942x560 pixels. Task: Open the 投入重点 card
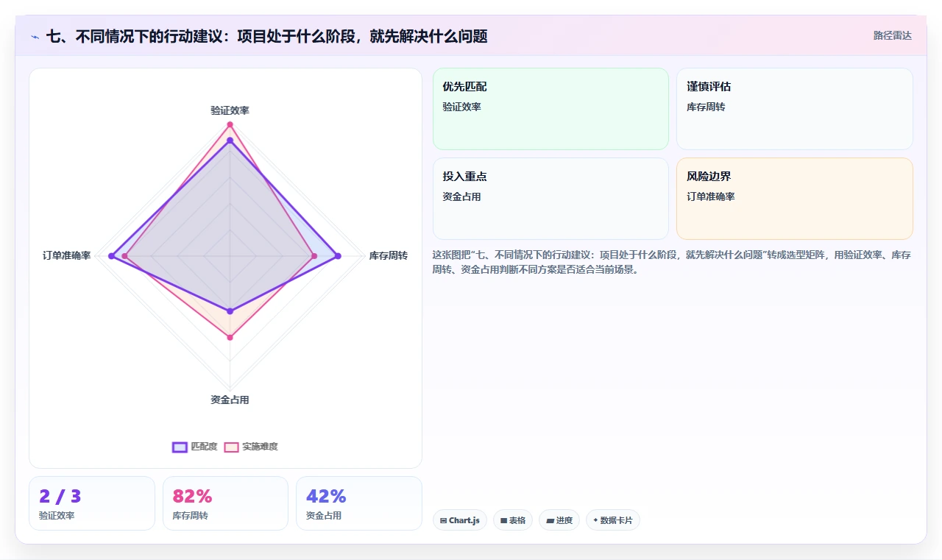click(550, 199)
